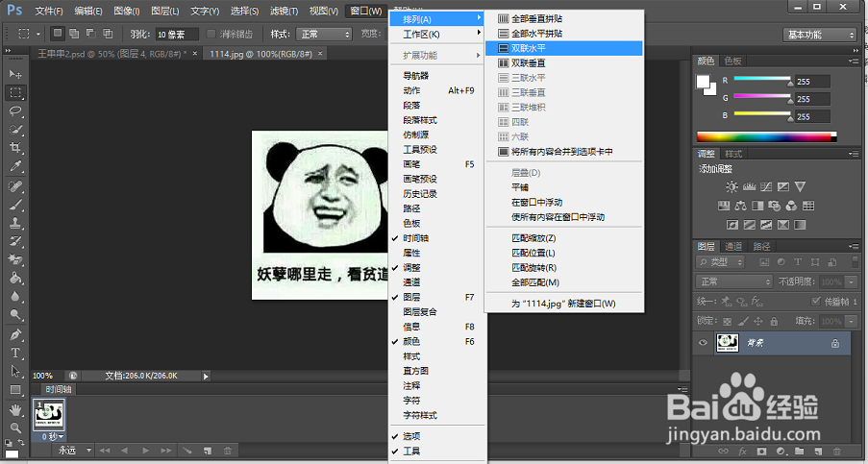Expand the 工作区 submenu
The image size is (868, 464).
(x=437, y=35)
